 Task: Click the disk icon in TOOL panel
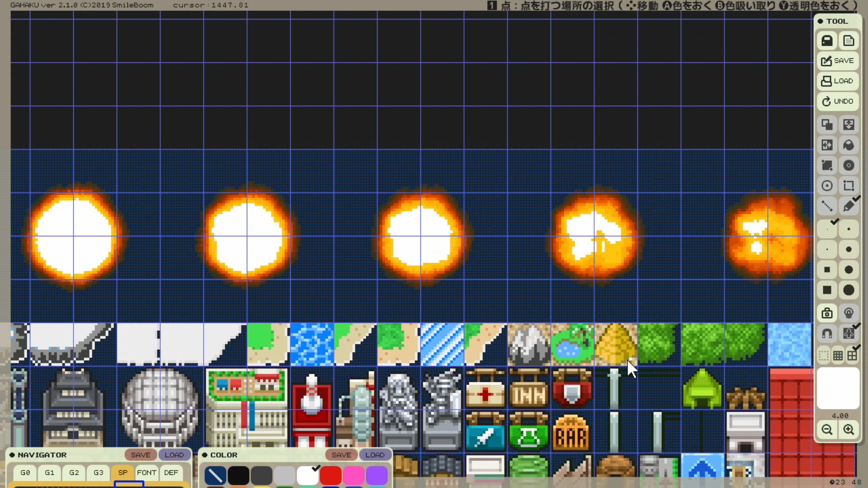tap(827, 41)
